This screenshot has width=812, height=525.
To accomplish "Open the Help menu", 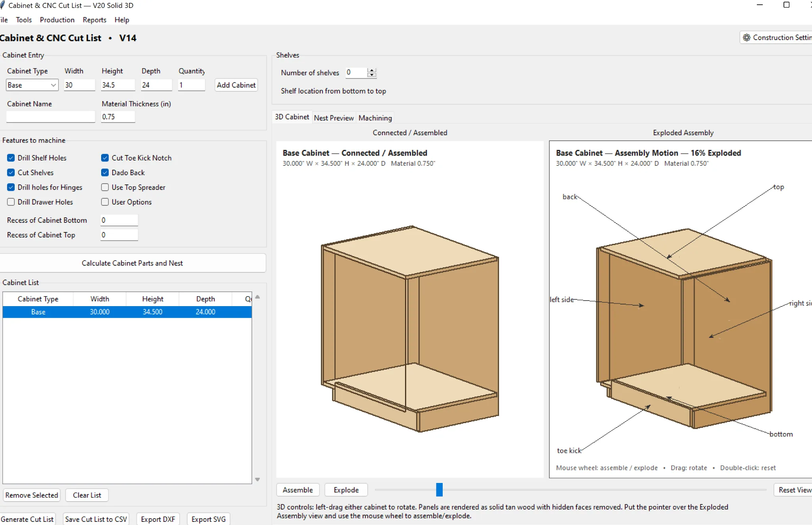I will pyautogui.click(x=122, y=20).
